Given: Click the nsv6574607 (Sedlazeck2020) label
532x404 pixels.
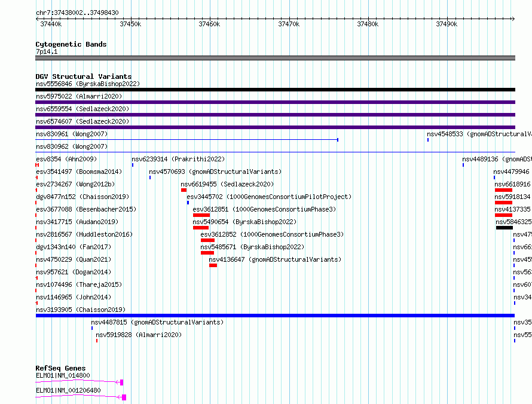Looking at the screenshot, I should pyautogui.click(x=82, y=121).
